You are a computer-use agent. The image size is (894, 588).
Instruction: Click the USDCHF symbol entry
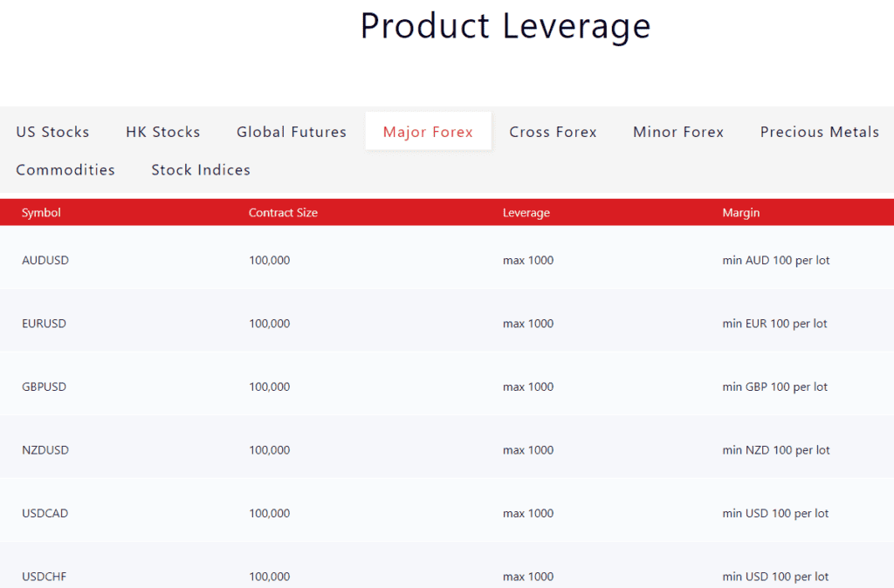click(x=44, y=576)
